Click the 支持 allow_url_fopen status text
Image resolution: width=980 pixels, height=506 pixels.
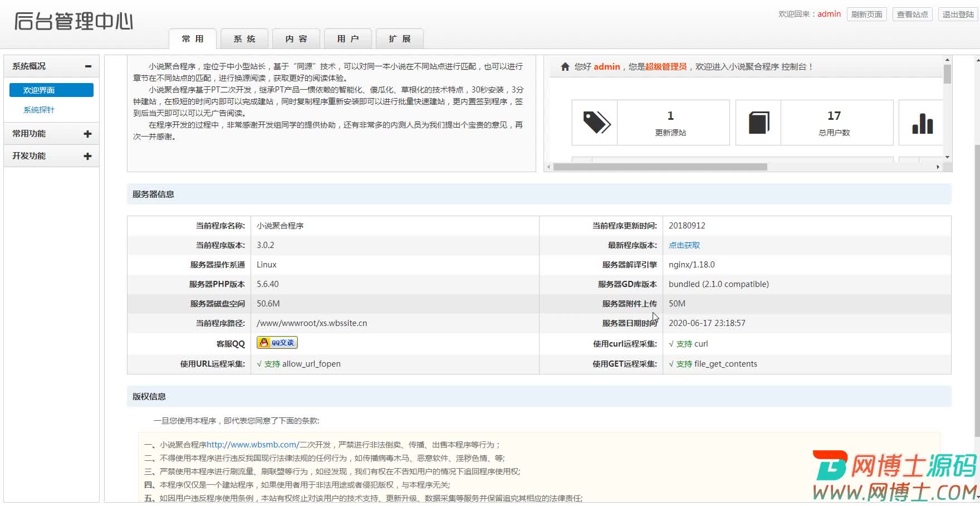[299, 364]
